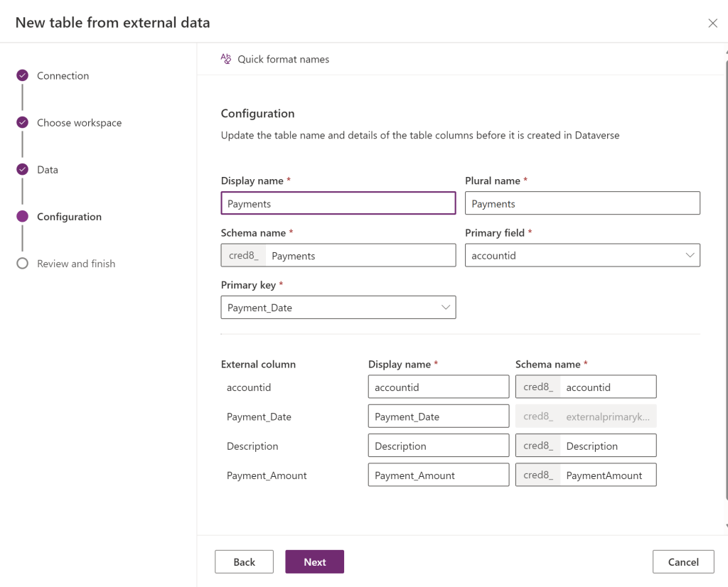Edit the Description display name field
728x587 pixels.
pos(439,446)
